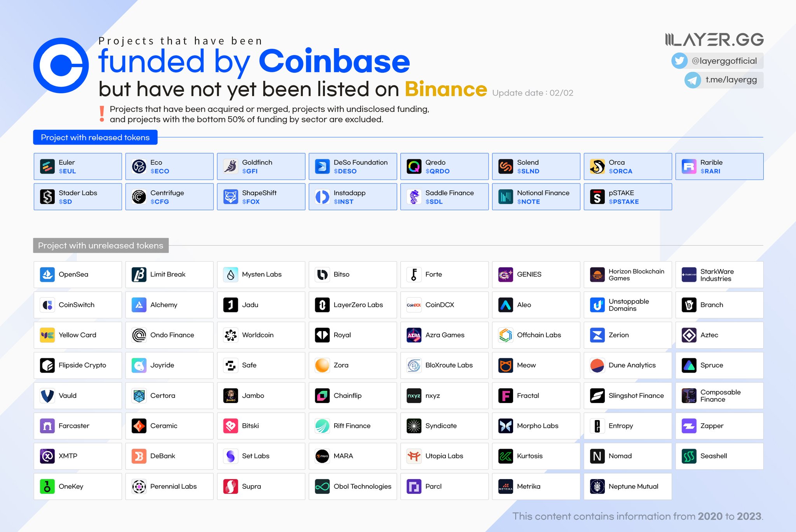
Task: Click the Zapper purple icon
Action: [x=689, y=426]
